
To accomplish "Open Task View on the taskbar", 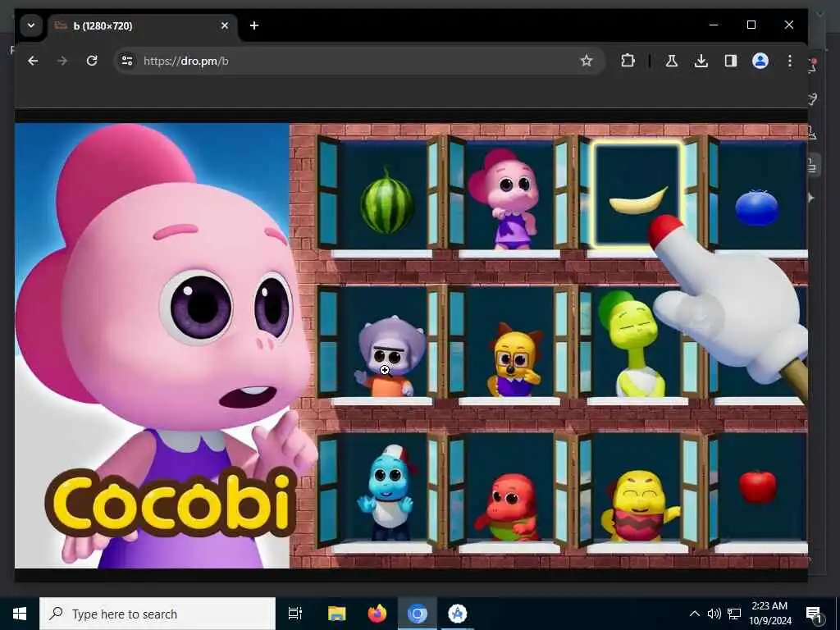I will 295,614.
